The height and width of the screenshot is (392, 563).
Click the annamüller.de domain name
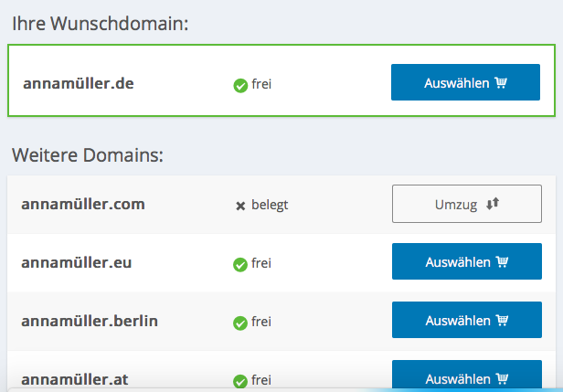tap(79, 83)
